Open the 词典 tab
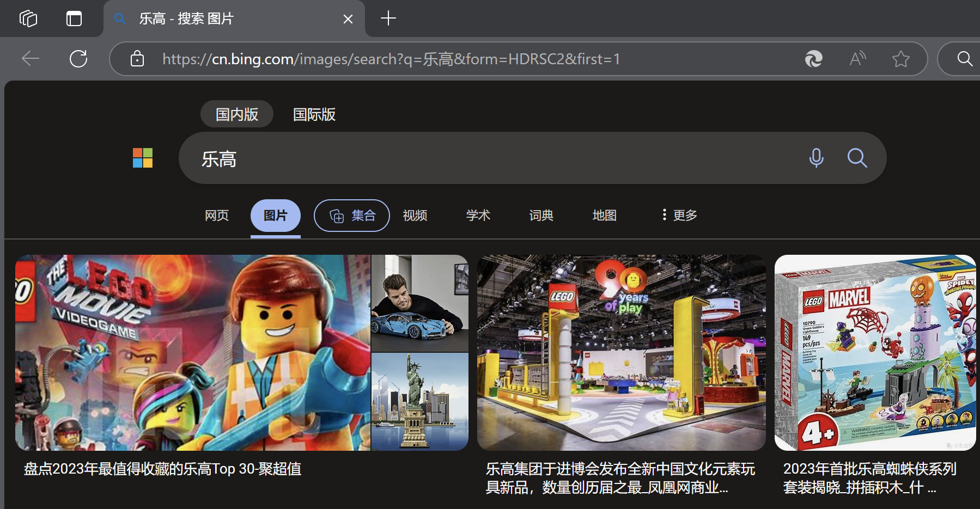The image size is (980, 509). 541,216
